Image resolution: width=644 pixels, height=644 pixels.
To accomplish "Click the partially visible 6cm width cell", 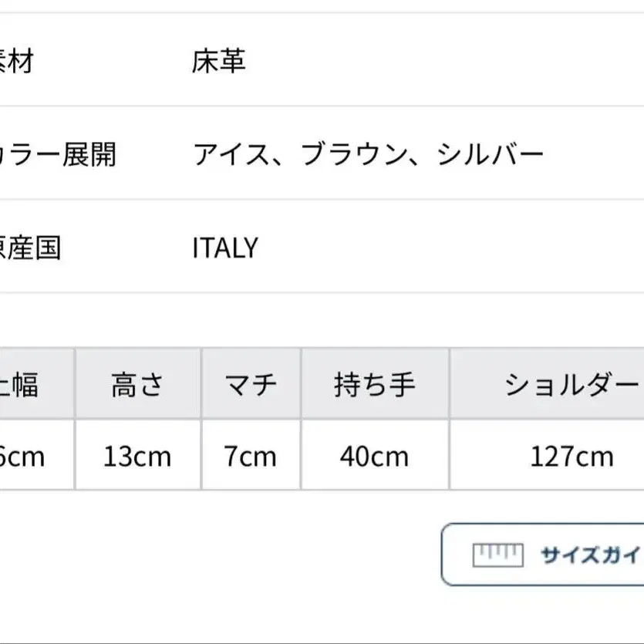I will pos(37,455).
